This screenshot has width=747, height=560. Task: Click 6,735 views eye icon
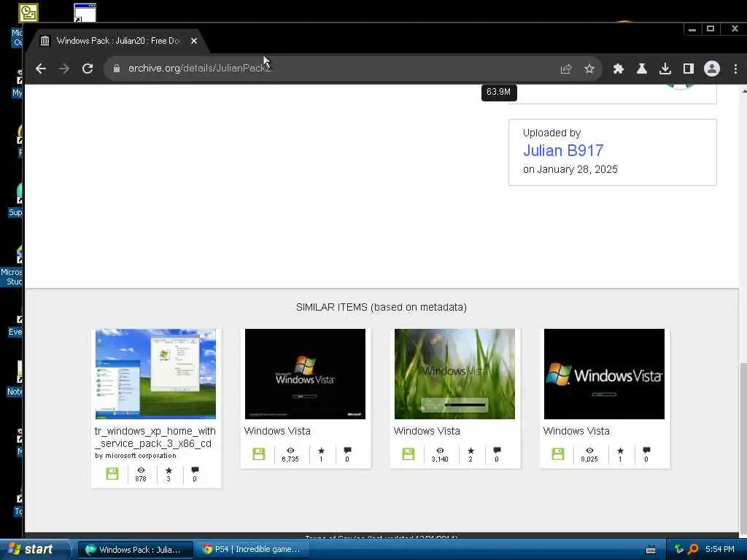point(290,450)
